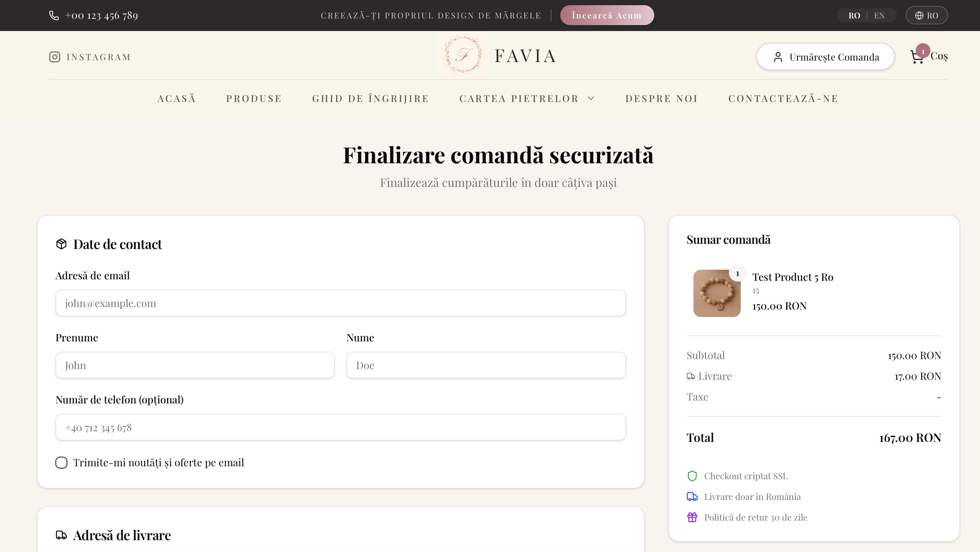This screenshot has height=552, width=980.
Task: Click the globe language icon
Action: tap(919, 15)
